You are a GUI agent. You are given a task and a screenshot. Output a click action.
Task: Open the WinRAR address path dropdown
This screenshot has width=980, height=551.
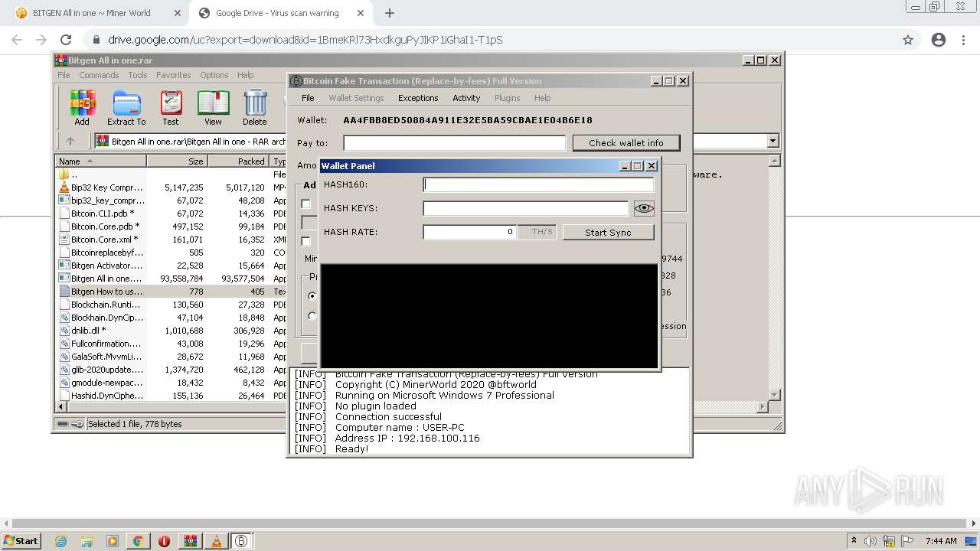coord(773,141)
